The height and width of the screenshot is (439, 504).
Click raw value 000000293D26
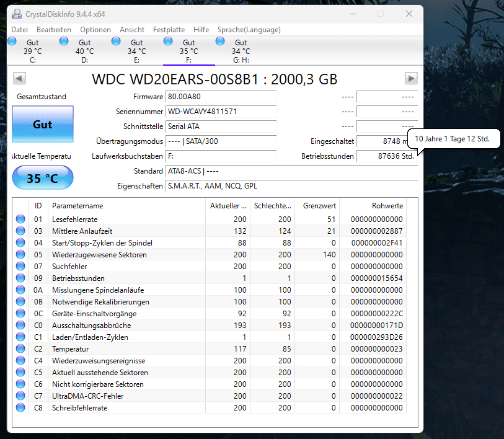click(x=376, y=337)
